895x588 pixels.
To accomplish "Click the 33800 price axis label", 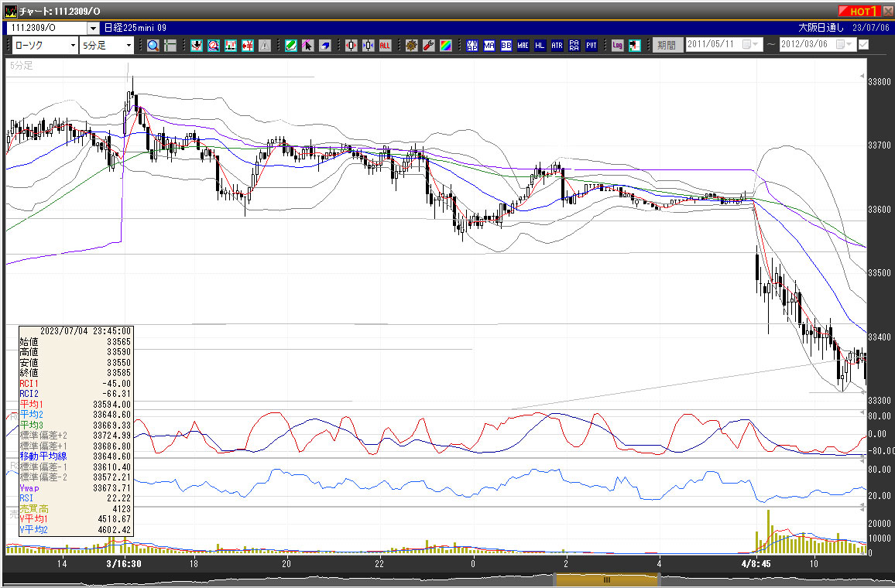I will (879, 81).
